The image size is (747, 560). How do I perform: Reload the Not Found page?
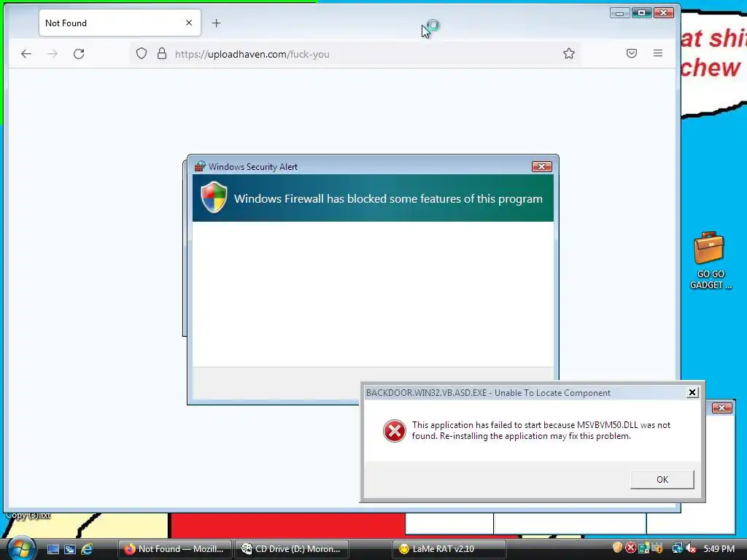pyautogui.click(x=79, y=54)
